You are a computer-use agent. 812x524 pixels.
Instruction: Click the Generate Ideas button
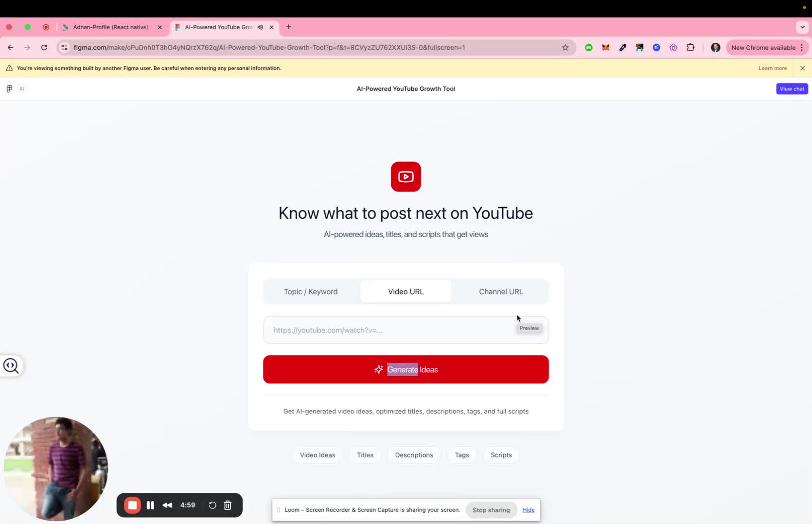[406, 369]
